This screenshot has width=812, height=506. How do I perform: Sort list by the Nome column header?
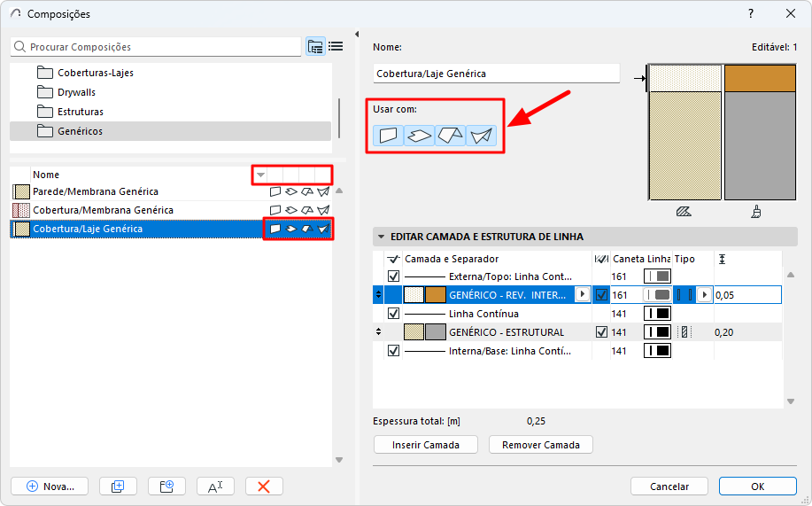point(45,175)
